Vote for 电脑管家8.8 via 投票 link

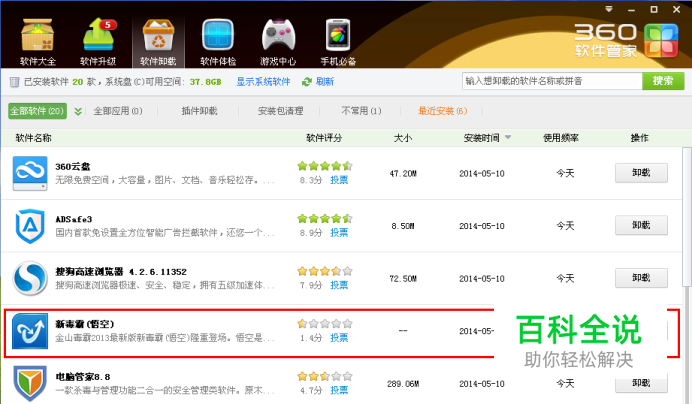tap(339, 390)
